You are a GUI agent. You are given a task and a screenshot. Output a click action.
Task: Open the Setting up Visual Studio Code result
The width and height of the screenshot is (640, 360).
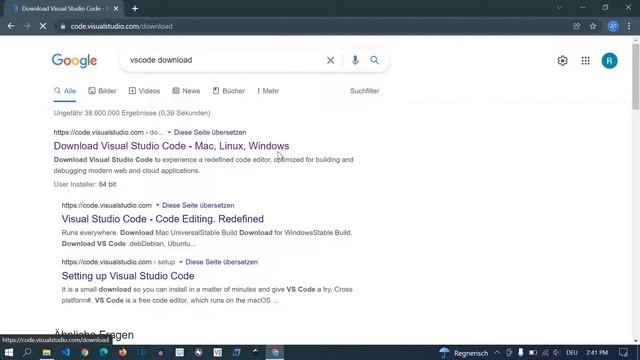tap(128, 276)
